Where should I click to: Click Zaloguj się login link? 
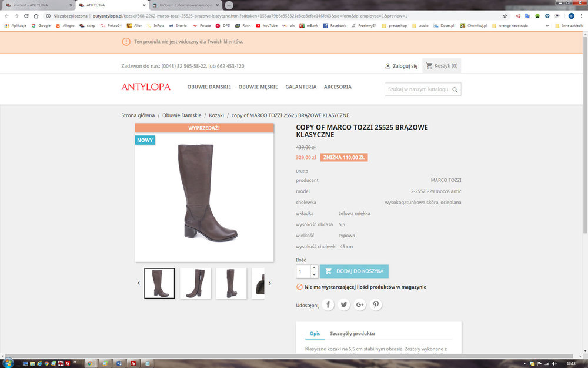(401, 66)
